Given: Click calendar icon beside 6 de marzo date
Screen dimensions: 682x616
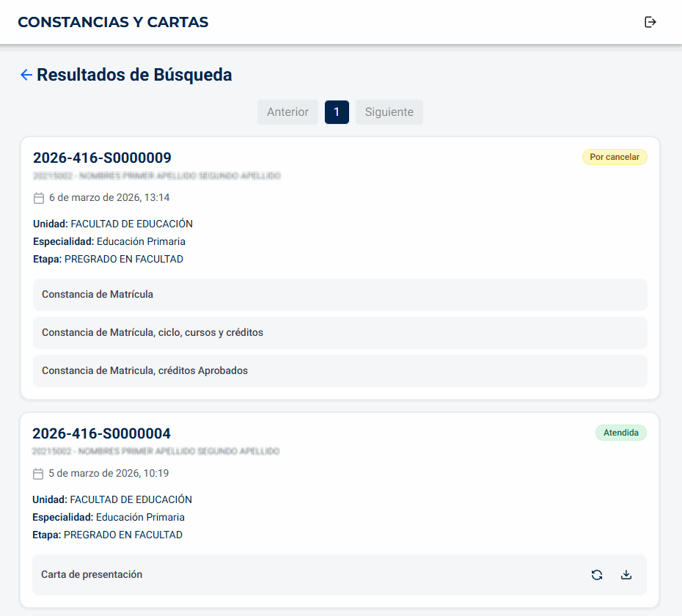Looking at the screenshot, I should pos(40,198).
